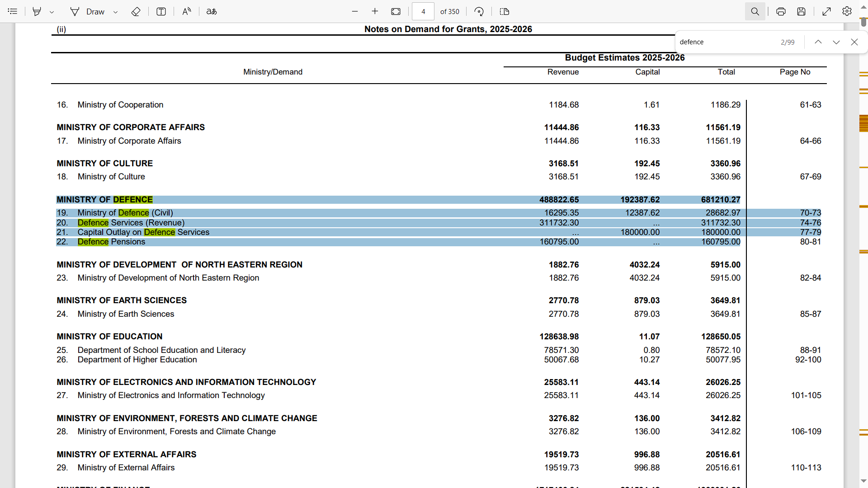The width and height of the screenshot is (868, 488).
Task: Go to previous search result
Action: pyautogui.click(x=818, y=42)
